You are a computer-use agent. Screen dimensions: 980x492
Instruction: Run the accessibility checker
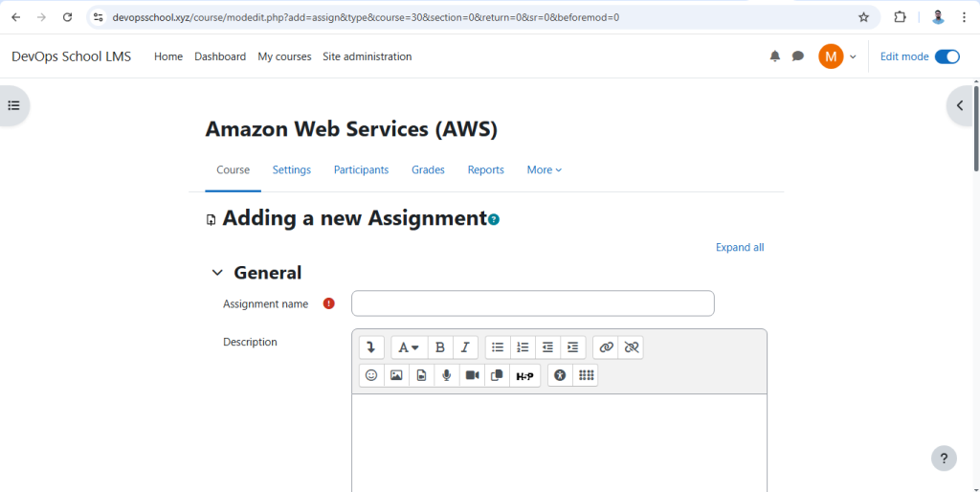click(560, 375)
